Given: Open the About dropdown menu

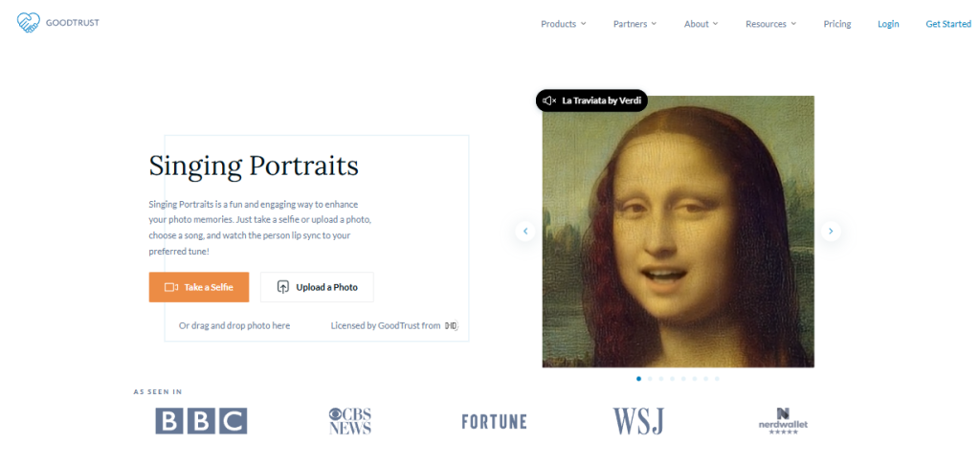Looking at the screenshot, I should (702, 24).
